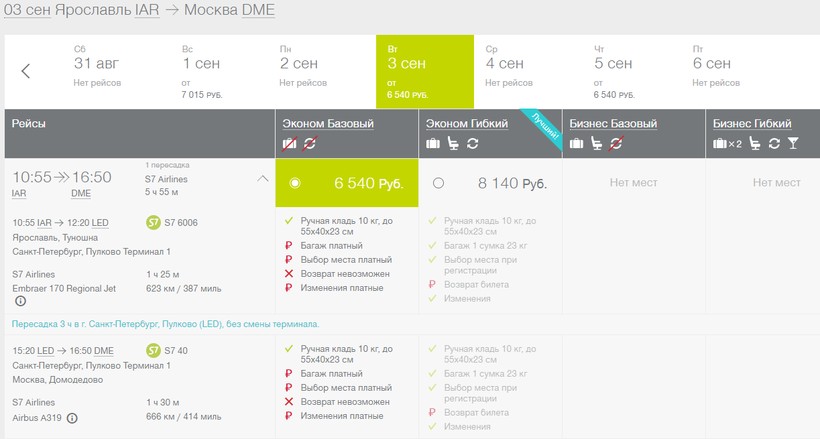Click the 03 сен date link in header
Screen dimensions: 820x439
27,10
